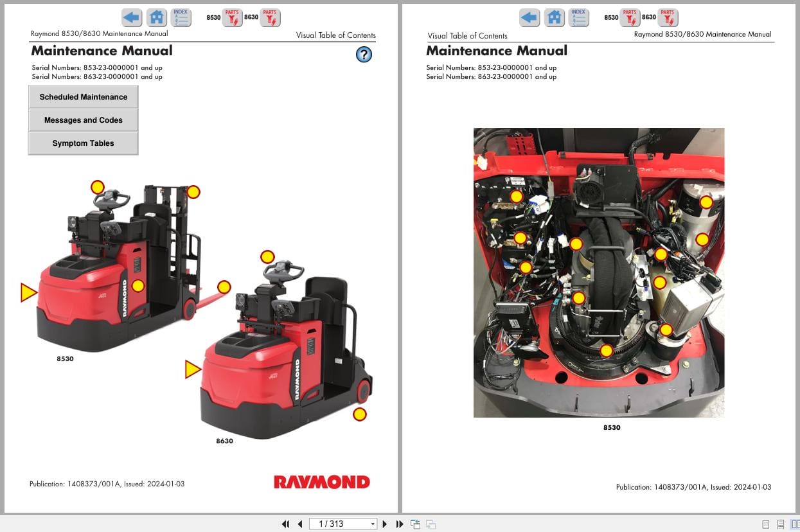This screenshot has width=800, height=532.
Task: Open the 8630 PARTS icon on the left page
Action: pyautogui.click(x=270, y=17)
